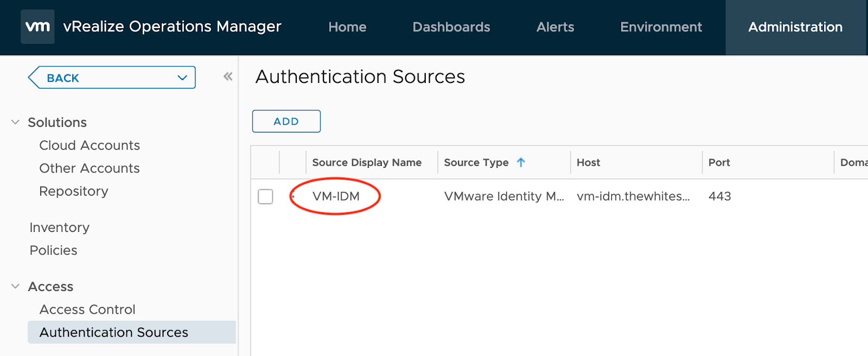Open Policies in the sidebar

[x=53, y=250]
